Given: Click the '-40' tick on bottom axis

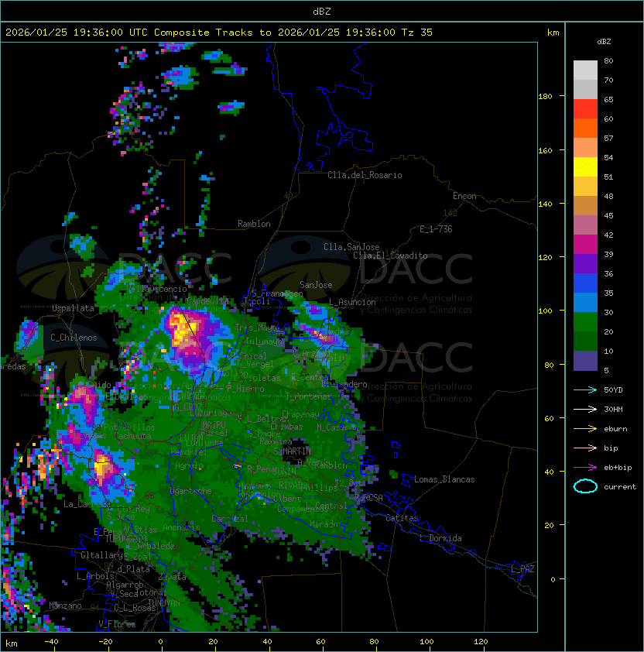Looking at the screenshot, I should coord(51,642).
